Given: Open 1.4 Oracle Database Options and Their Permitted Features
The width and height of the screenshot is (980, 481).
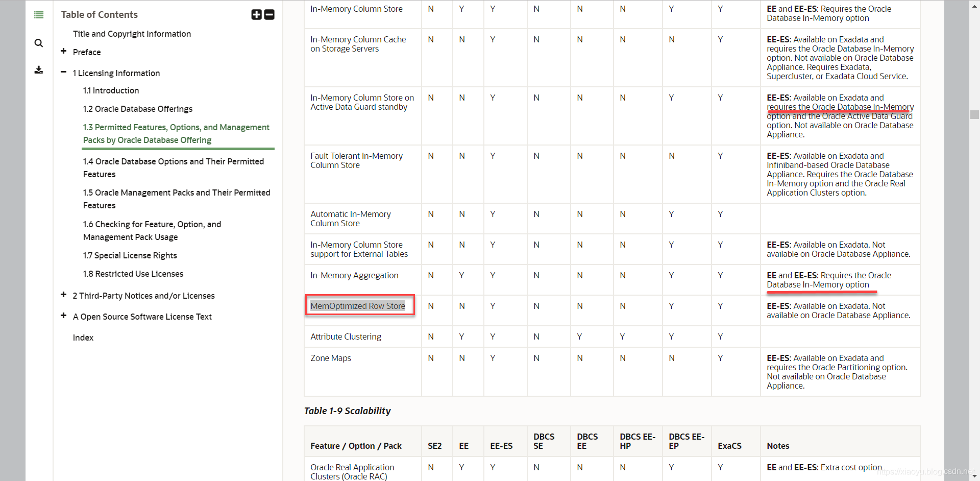Looking at the screenshot, I should pyautogui.click(x=174, y=167).
